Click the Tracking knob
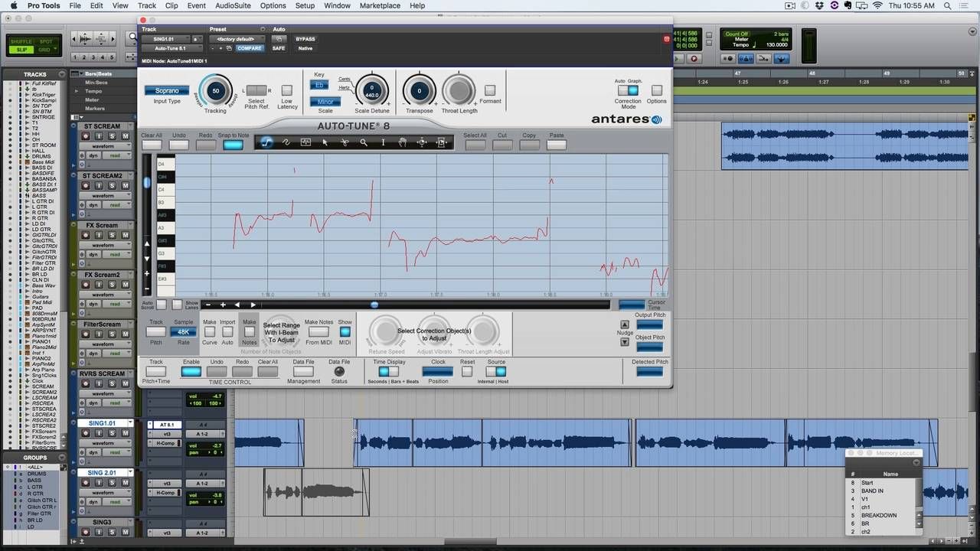980x551 pixels. pos(215,90)
